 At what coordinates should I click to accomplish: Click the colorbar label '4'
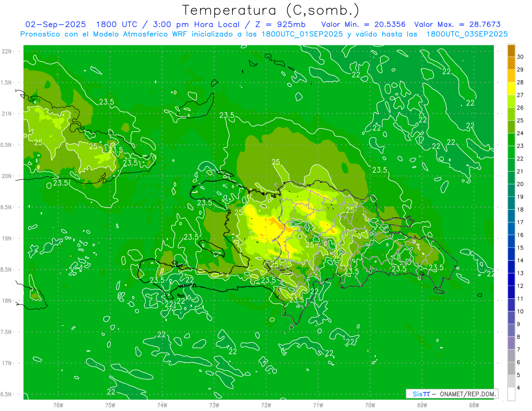[519, 388]
